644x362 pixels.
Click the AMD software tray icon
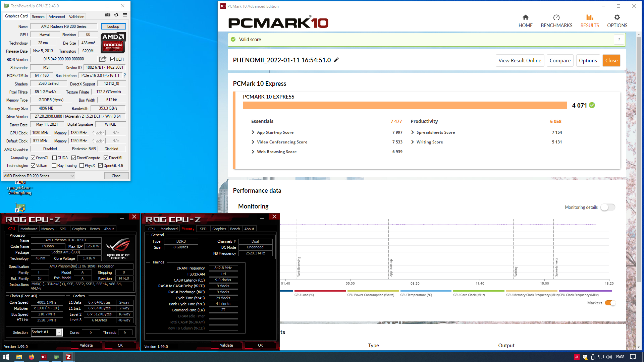click(577, 357)
